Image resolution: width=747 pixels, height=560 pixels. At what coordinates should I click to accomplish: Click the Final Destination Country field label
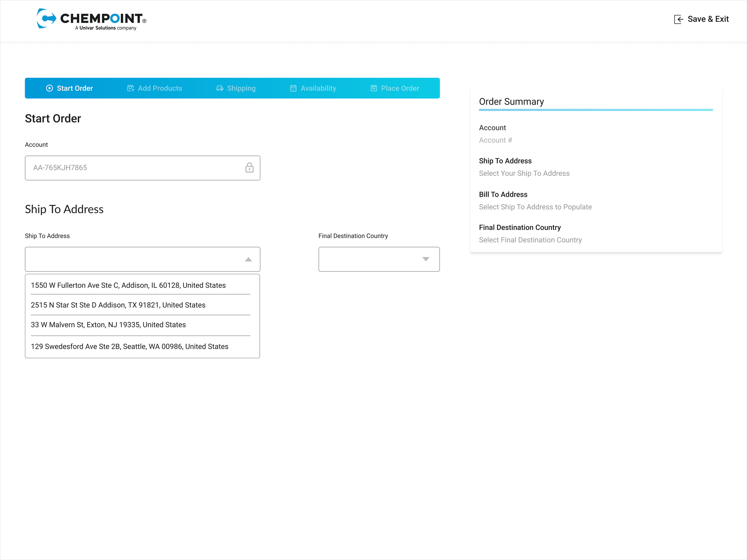click(x=353, y=236)
